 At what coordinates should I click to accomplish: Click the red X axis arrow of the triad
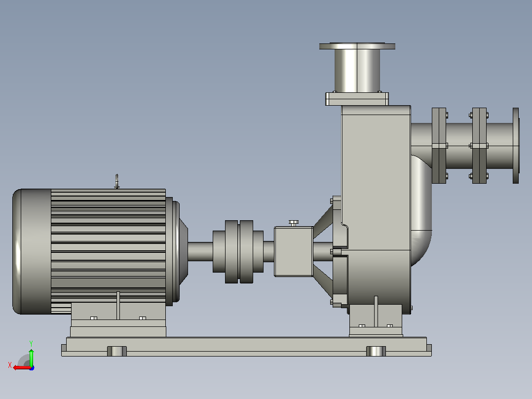point(22,368)
